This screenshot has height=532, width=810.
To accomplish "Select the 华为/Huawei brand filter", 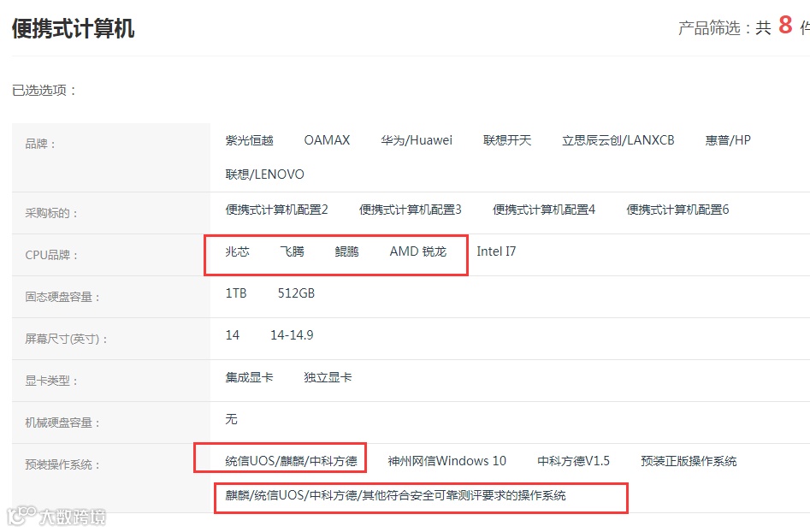I will coord(417,140).
